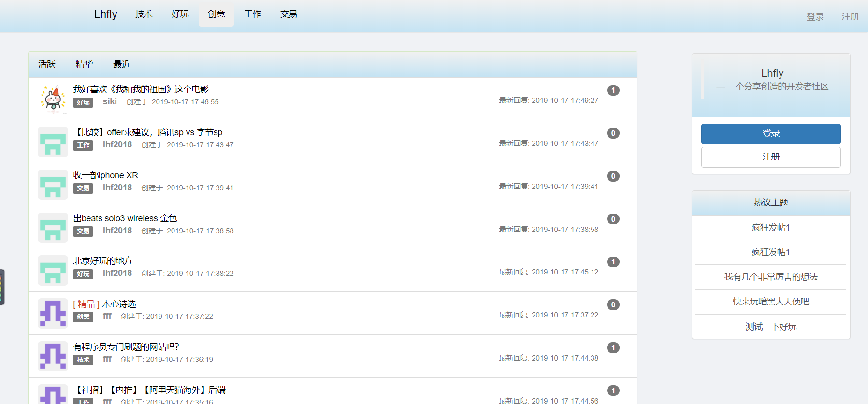868x404 pixels.
Task: Click 创意 tag on 木心诗选 post
Action: tap(83, 317)
